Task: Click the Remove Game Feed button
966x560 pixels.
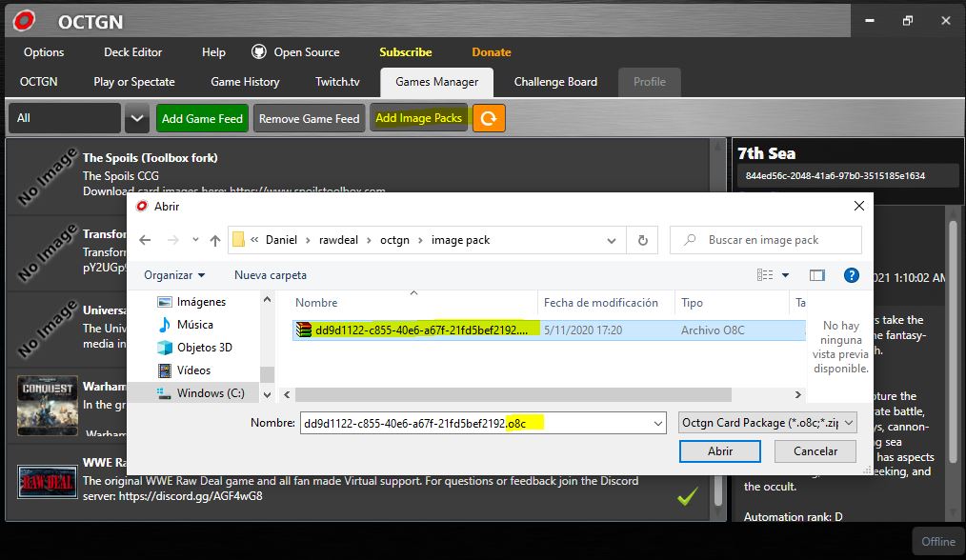Action: pyautogui.click(x=310, y=118)
